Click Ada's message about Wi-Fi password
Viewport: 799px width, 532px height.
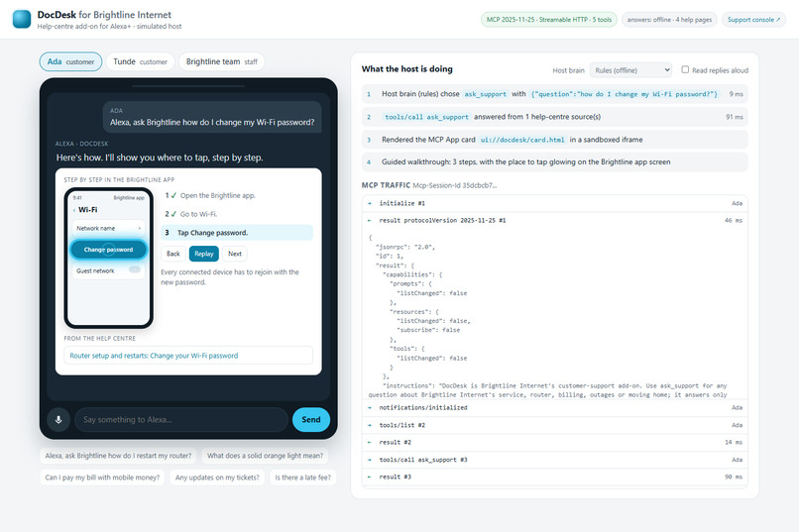[x=212, y=118]
